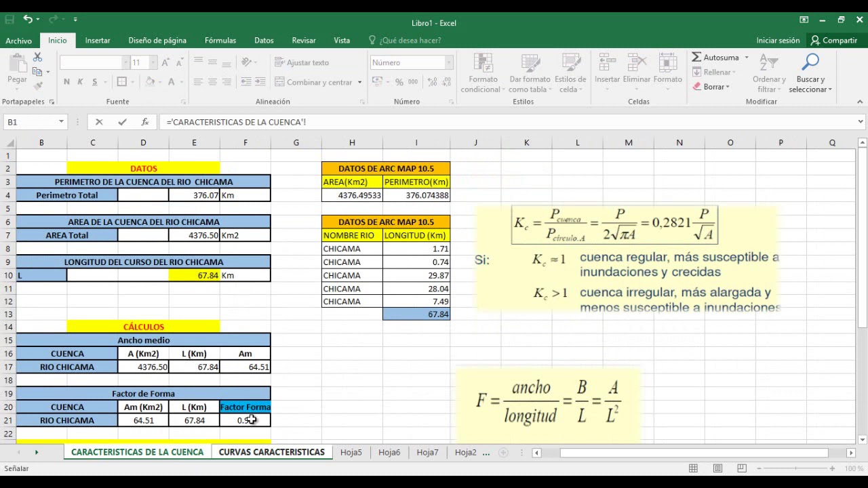Click the Formato cells icon
Screen dimensions: 868x488
click(x=668, y=62)
